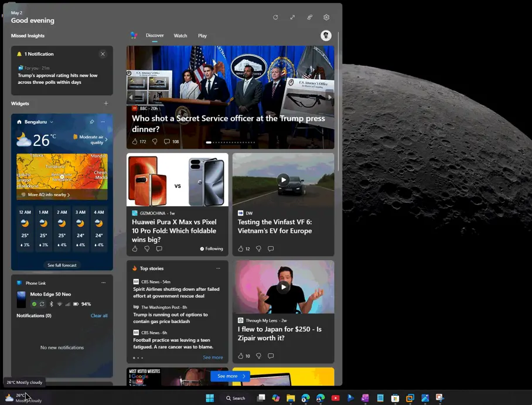Viewport: 532px width, 405px height.
Task: Select the 3 AM hourly forecast
Action: [x=80, y=229]
